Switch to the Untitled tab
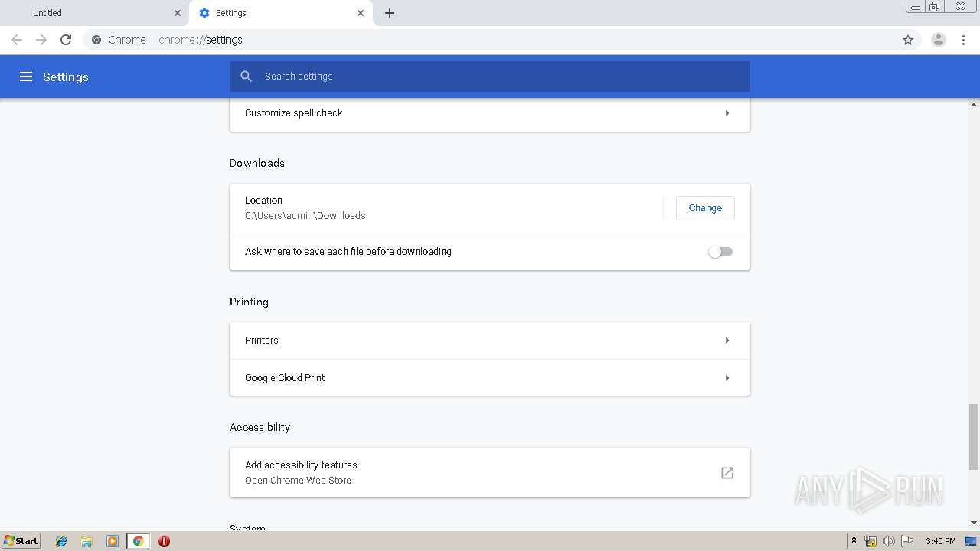This screenshot has width=980, height=551. click(95, 13)
